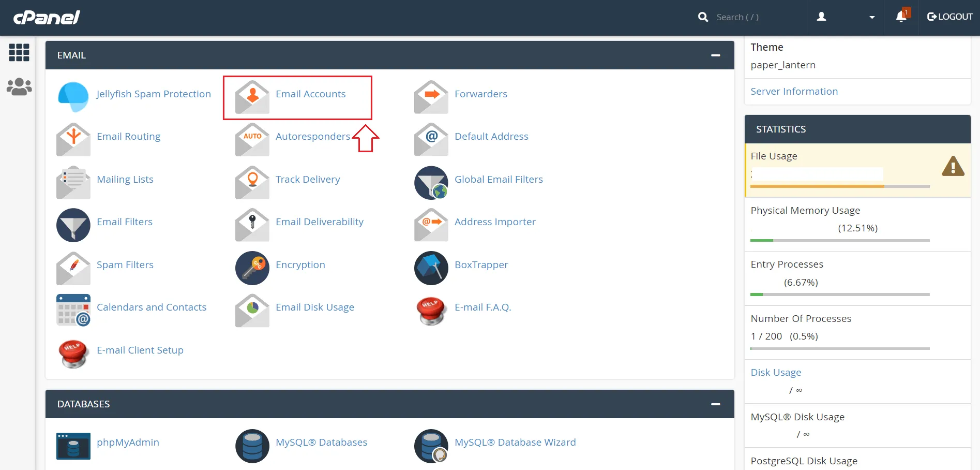The height and width of the screenshot is (470, 980).
Task: Open the Mailing Lists icon
Action: click(x=73, y=182)
